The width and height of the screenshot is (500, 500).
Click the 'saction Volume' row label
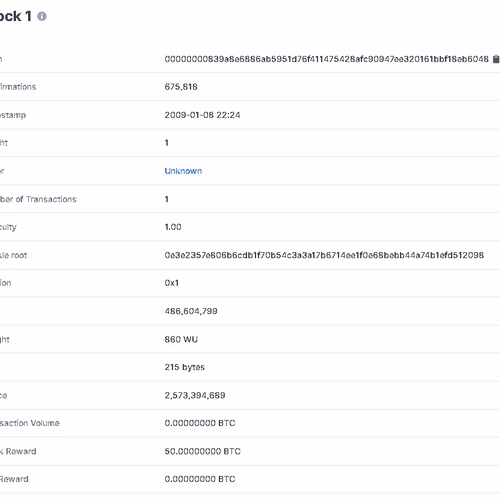[x=30, y=423]
